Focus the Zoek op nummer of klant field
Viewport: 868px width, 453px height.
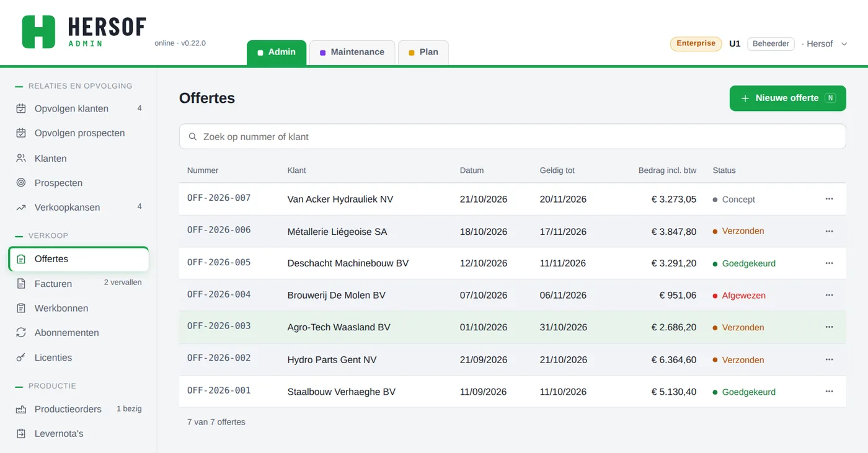[x=512, y=136]
